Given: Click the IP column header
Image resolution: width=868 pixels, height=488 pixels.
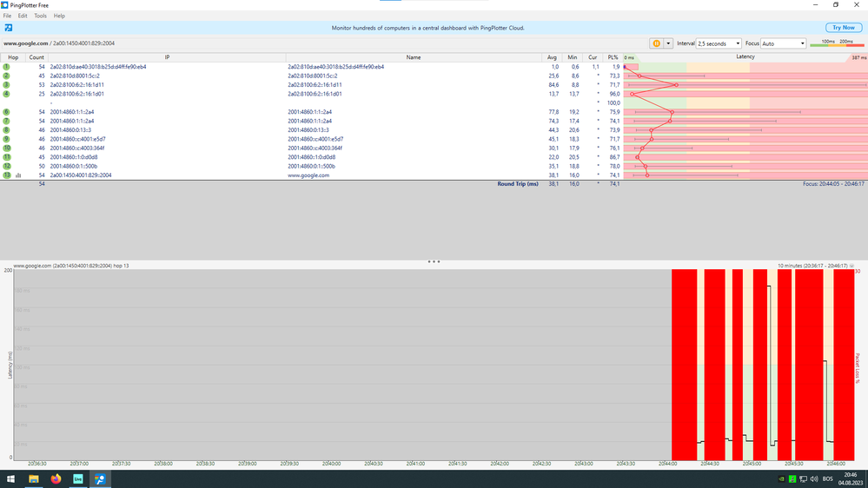Looking at the screenshot, I should [167, 57].
